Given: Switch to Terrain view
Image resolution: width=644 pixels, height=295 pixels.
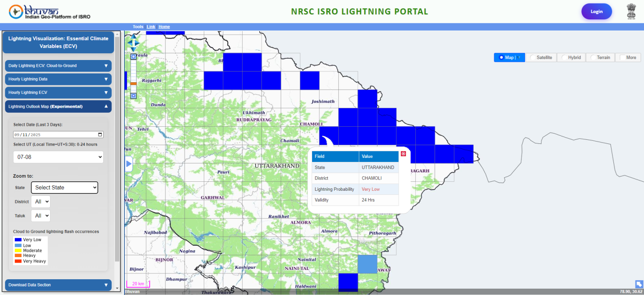Looking at the screenshot, I should 600,57.
